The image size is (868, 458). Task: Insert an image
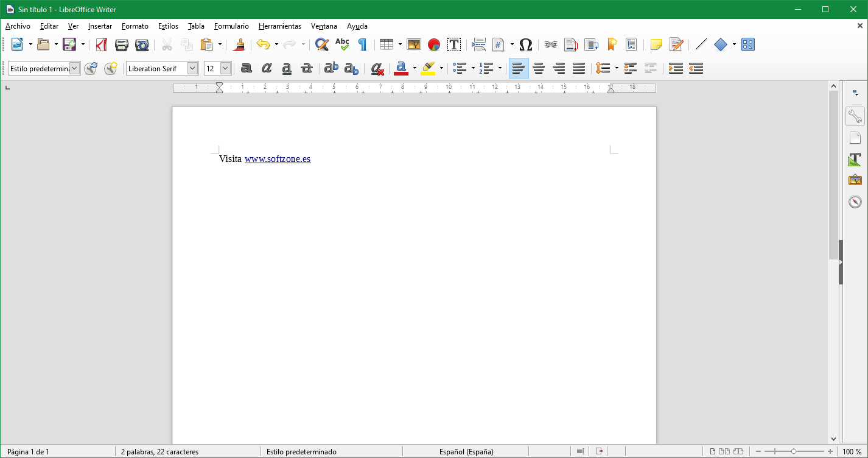coord(414,44)
